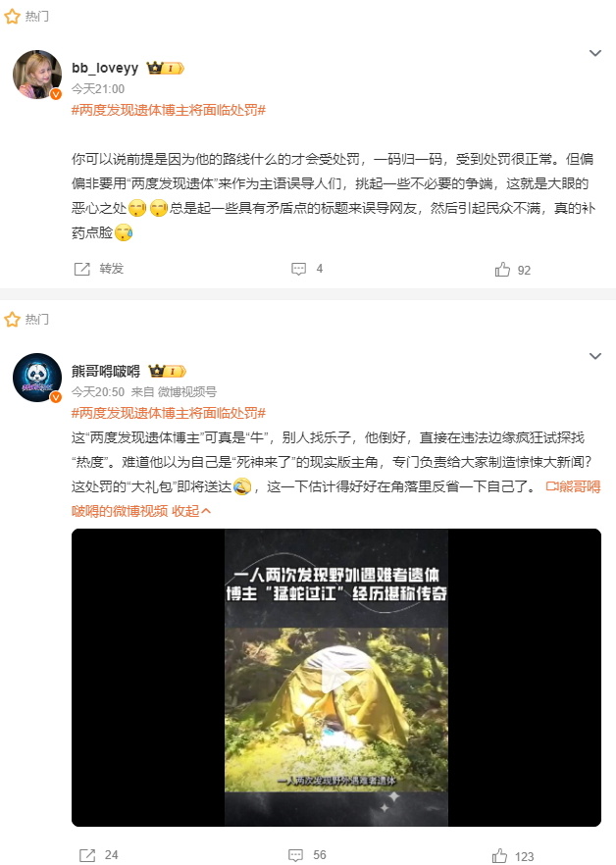This screenshot has height=865, width=616.
Task: Collapse the post text with 收起
Action: pos(191,511)
